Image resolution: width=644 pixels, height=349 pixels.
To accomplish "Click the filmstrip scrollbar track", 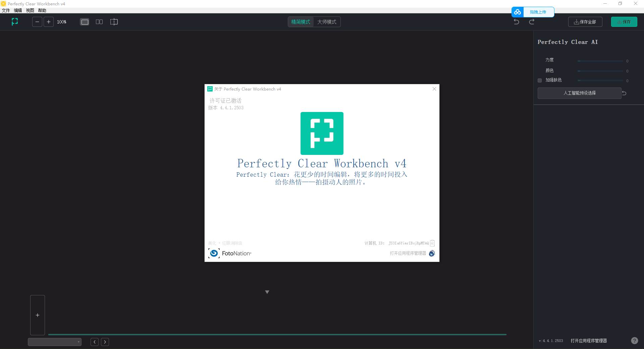I will coord(277,335).
